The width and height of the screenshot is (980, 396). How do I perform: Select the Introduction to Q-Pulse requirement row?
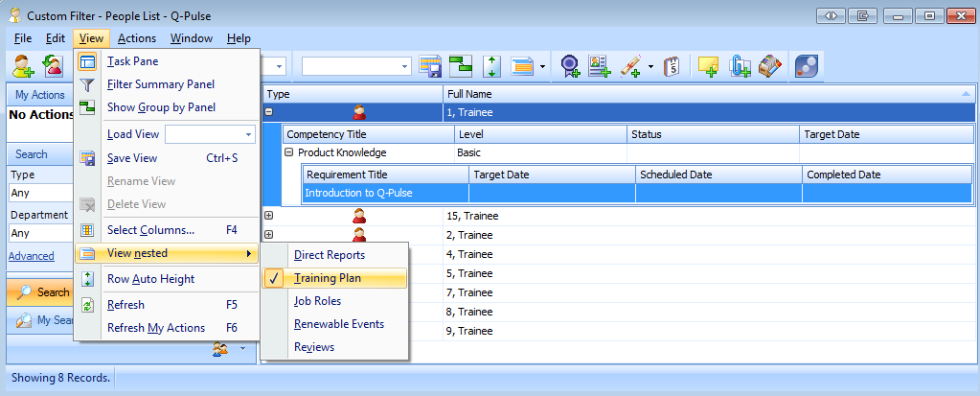[x=637, y=194]
